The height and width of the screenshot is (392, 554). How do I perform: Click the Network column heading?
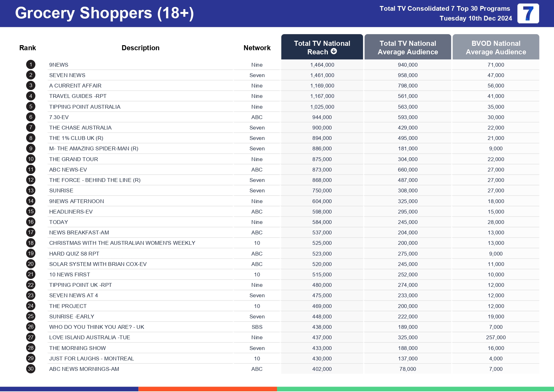click(x=257, y=48)
